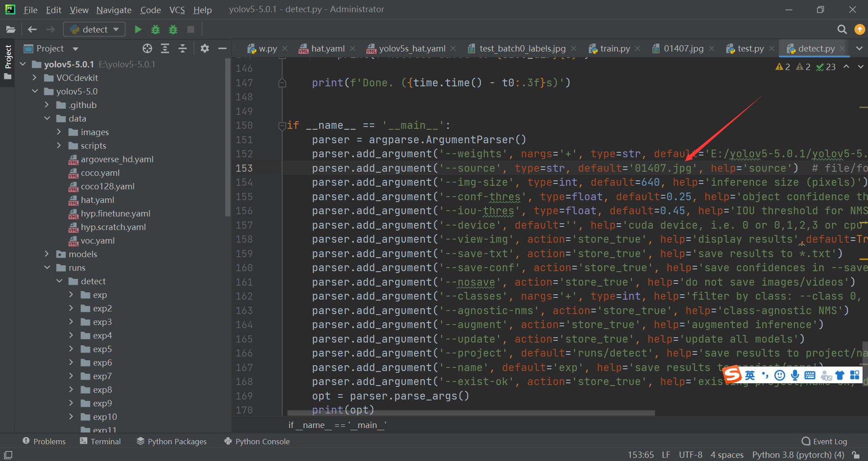Navigate back with the left arrow
Screen dimensions: 868x461
(x=32, y=29)
